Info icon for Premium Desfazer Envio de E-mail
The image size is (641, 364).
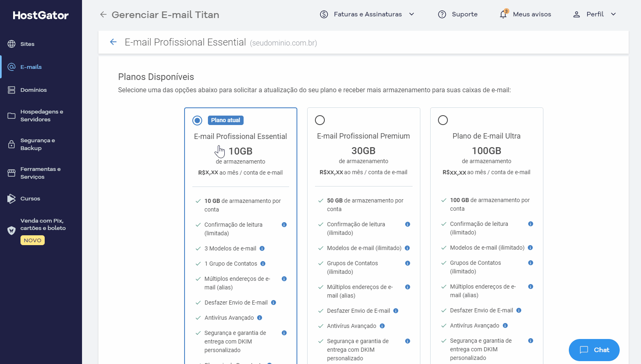[396, 311]
